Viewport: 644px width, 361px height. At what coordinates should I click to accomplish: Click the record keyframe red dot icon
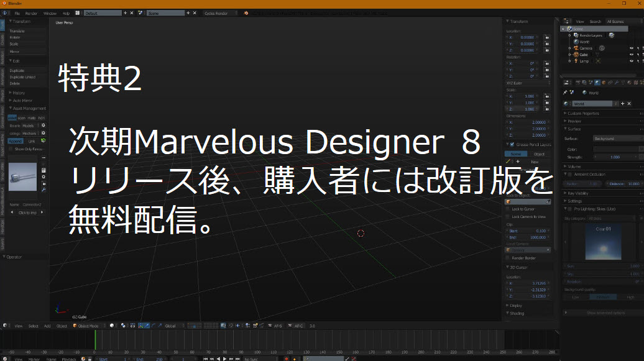tap(287, 359)
